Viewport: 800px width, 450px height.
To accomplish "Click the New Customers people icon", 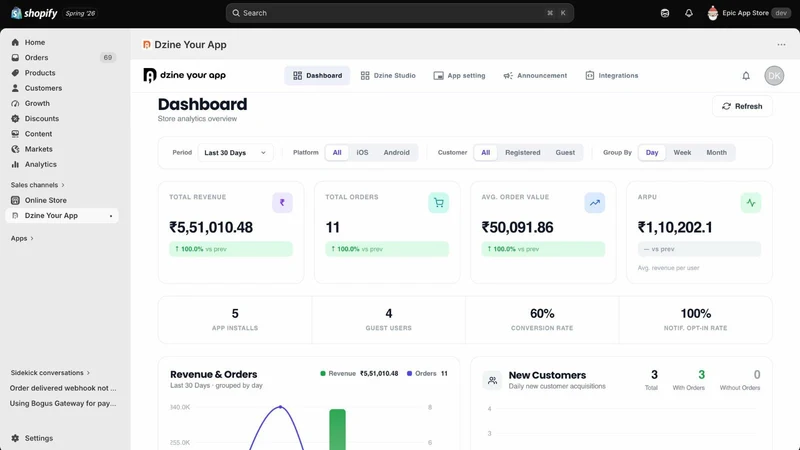I will tap(492, 380).
